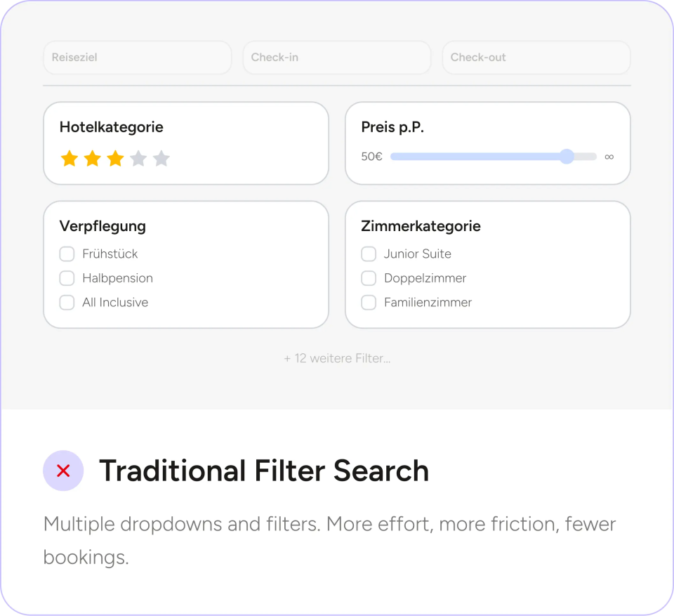
Task: Click the Preis p.P. slider handle
Action: (567, 157)
